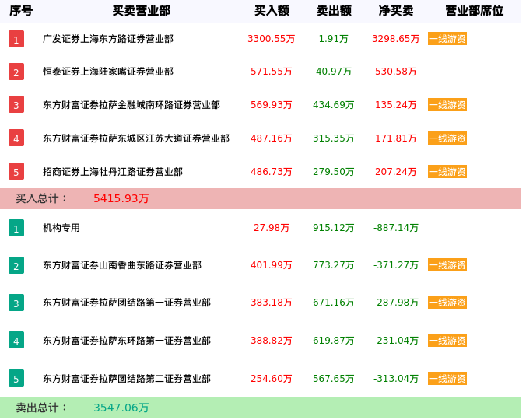Click the red rank 3 badge
The width and height of the screenshot is (526, 420).
tap(16, 104)
